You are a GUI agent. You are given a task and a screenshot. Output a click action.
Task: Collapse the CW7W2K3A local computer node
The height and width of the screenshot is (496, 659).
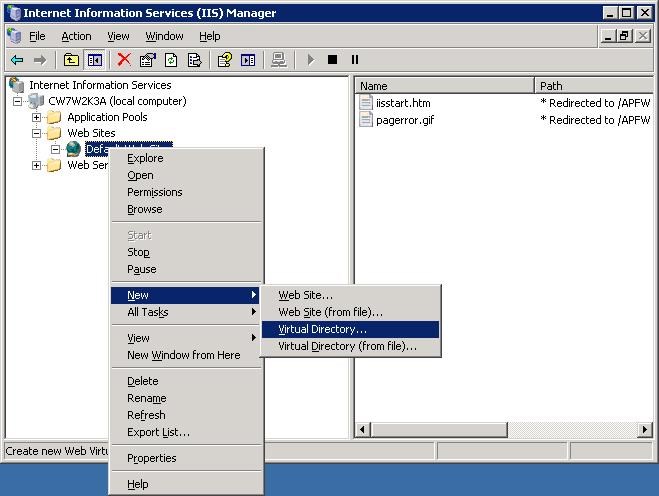pos(18,101)
